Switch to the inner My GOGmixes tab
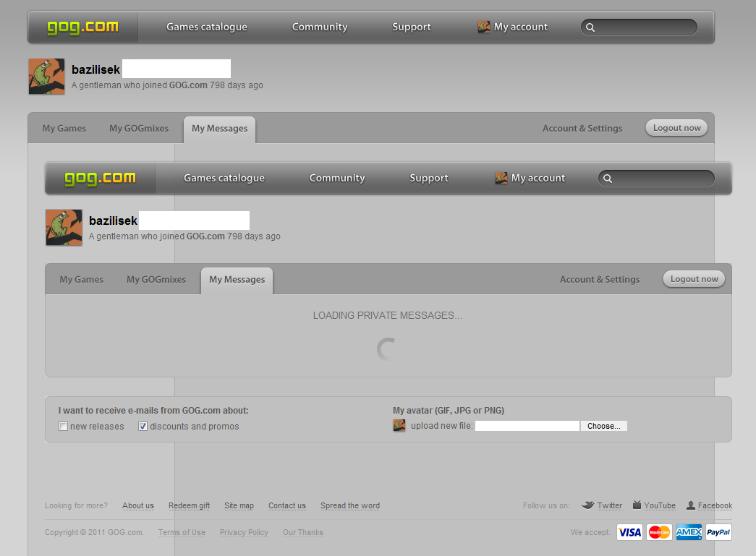 pyautogui.click(x=156, y=279)
